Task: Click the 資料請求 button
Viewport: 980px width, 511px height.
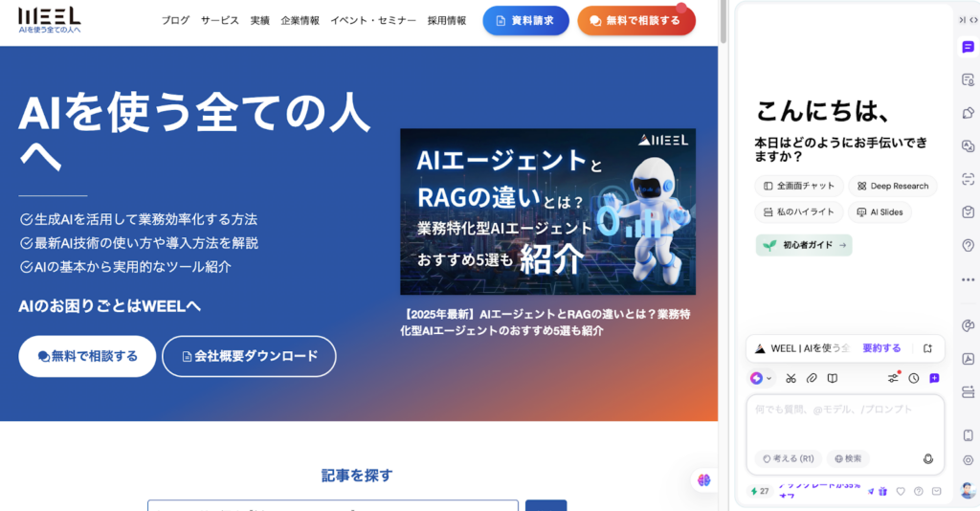Action: pos(525,20)
